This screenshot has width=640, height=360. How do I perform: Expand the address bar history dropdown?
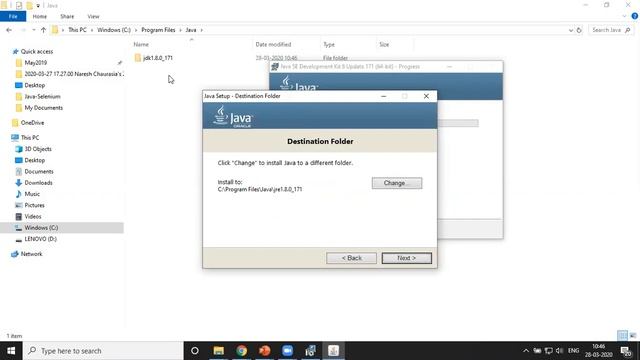[x=571, y=30]
